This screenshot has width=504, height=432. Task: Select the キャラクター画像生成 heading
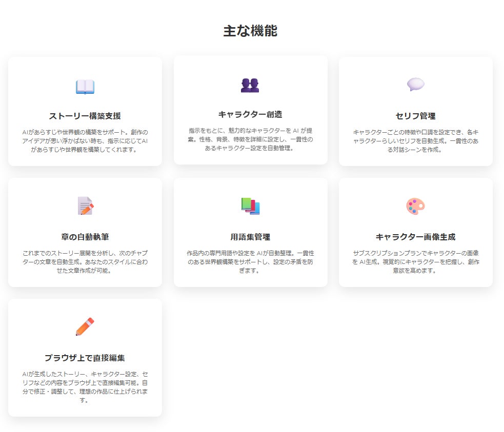pyautogui.click(x=415, y=237)
